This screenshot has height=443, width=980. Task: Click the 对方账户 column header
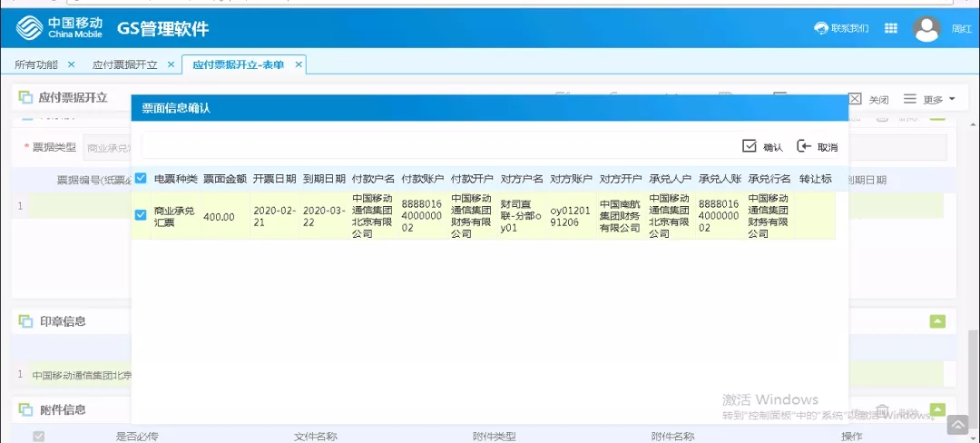[x=572, y=179]
